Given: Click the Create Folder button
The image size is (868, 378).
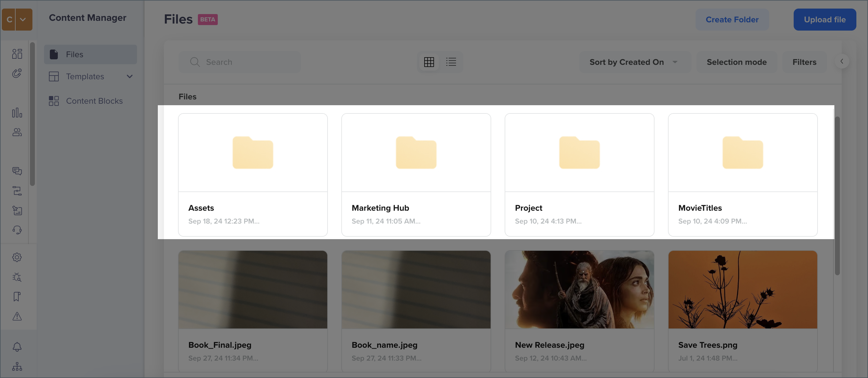Looking at the screenshot, I should (x=732, y=19).
